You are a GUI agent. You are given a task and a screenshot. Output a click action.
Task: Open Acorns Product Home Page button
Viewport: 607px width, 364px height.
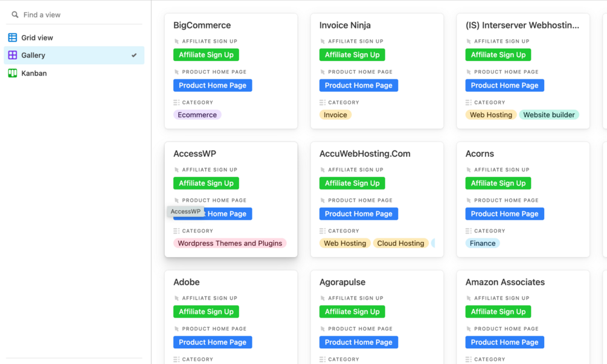504,214
